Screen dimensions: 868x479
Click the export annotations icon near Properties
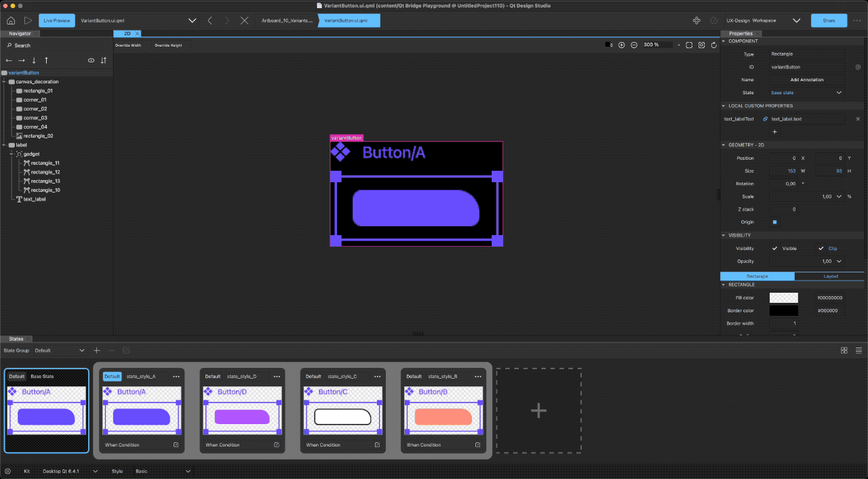(858, 67)
